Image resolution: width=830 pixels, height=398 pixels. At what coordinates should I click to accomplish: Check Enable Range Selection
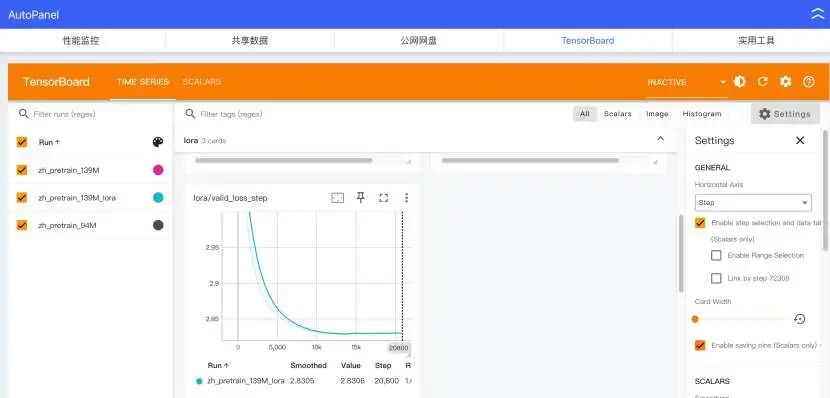click(716, 255)
